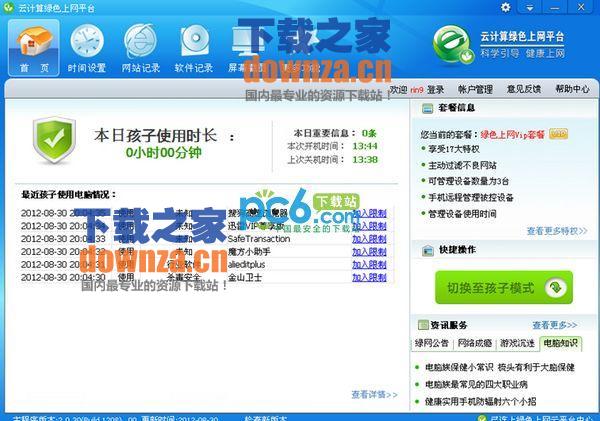Open the 首页 home icon
This screenshot has width=600, height=421.
[x=33, y=47]
